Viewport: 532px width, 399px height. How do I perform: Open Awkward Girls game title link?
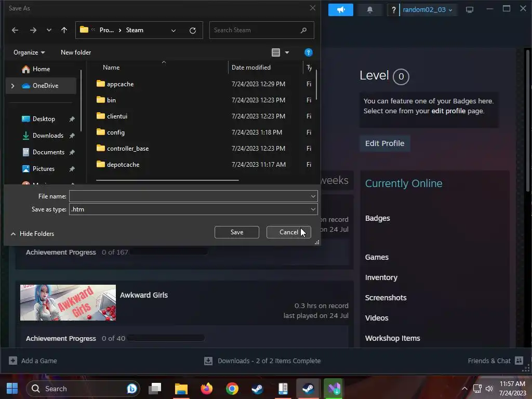click(144, 295)
